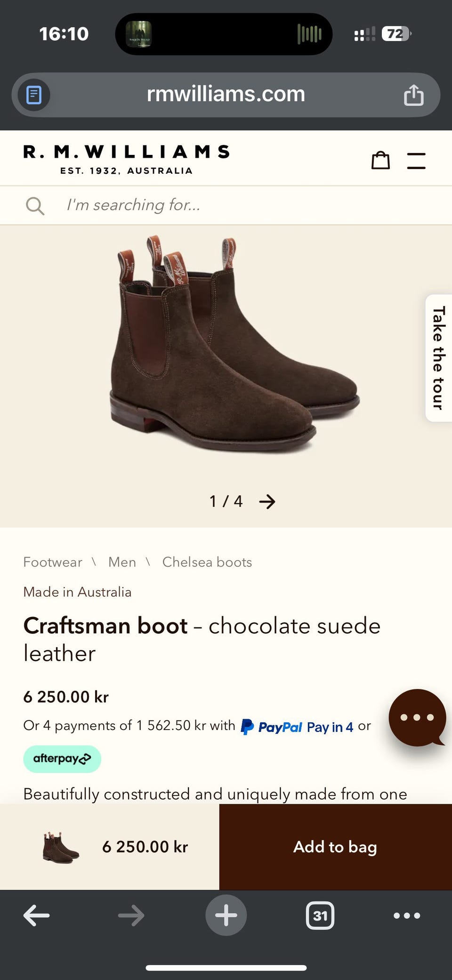The height and width of the screenshot is (980, 452).
Task: Open the hamburger menu
Action: [x=416, y=161]
